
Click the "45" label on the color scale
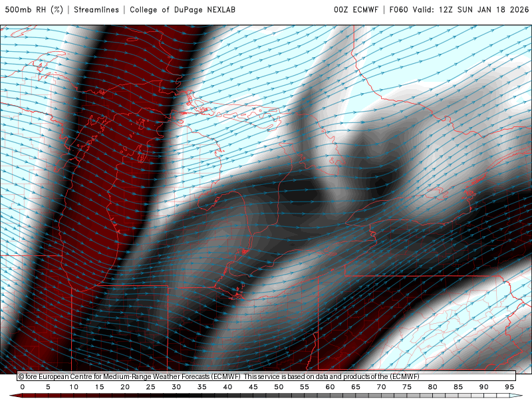tap(253, 387)
